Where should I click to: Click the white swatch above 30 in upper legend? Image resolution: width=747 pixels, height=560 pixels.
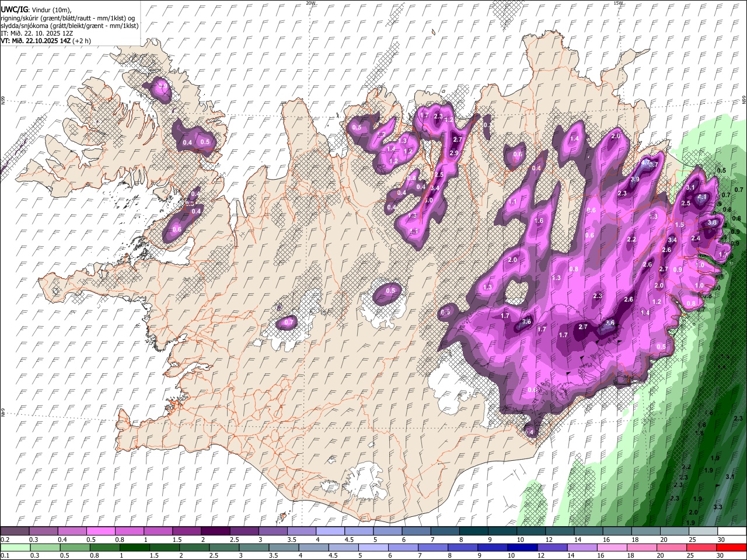click(x=731, y=531)
